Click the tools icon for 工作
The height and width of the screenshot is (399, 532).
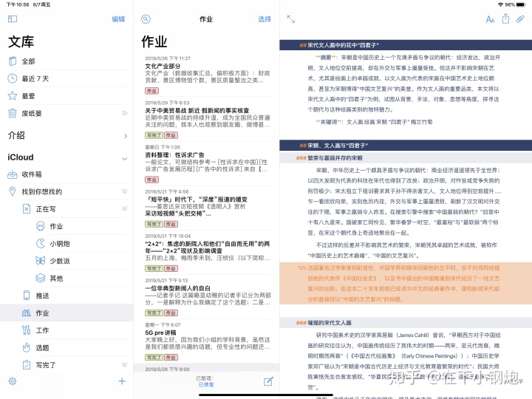click(27, 330)
